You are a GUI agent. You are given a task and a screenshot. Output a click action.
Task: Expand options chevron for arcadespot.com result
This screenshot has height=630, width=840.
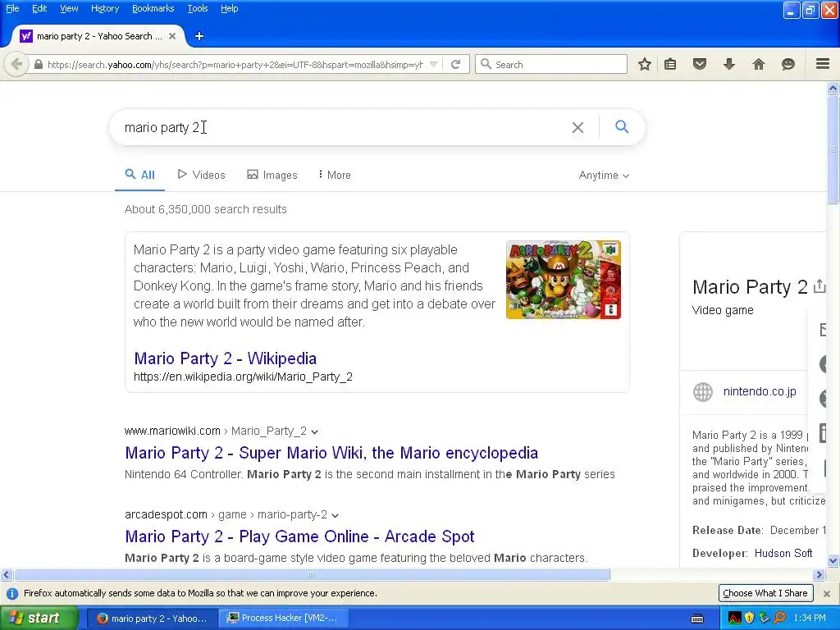[336, 515]
